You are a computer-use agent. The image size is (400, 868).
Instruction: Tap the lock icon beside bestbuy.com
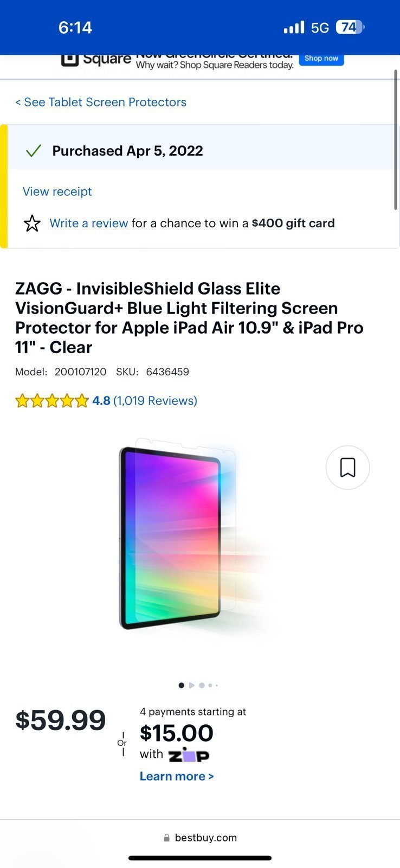167,838
